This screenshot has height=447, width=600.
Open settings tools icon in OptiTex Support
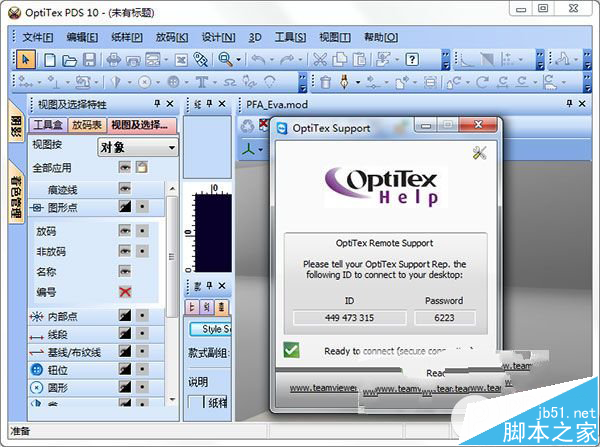point(479,153)
